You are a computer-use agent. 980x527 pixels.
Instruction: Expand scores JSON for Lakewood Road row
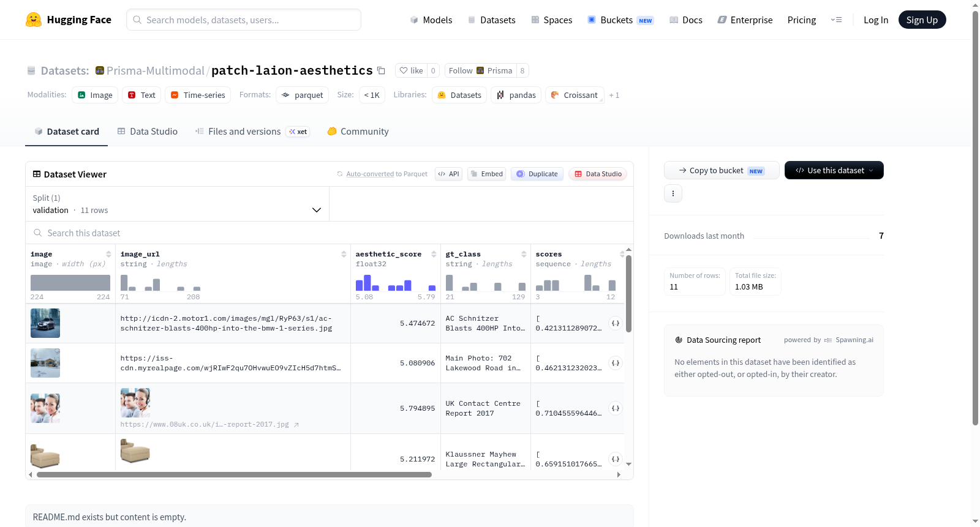click(616, 363)
